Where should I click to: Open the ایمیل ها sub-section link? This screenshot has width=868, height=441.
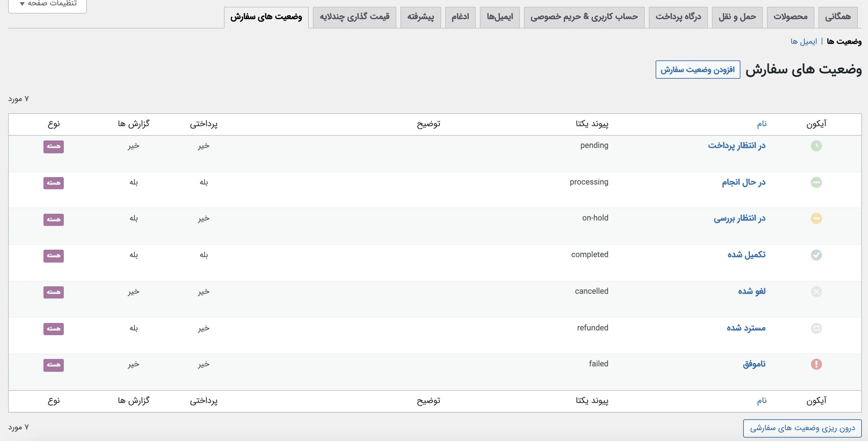tap(804, 41)
